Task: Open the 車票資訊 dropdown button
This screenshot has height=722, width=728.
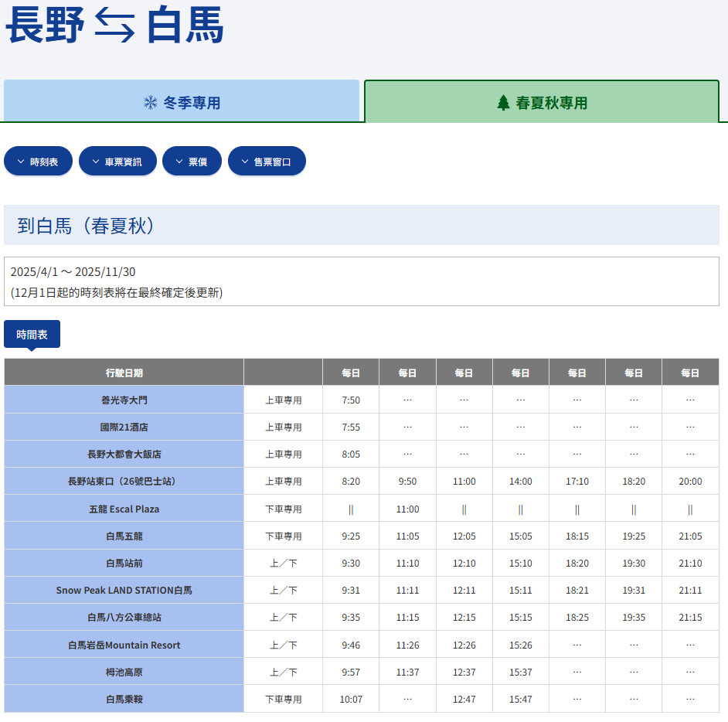Action: coord(117,162)
